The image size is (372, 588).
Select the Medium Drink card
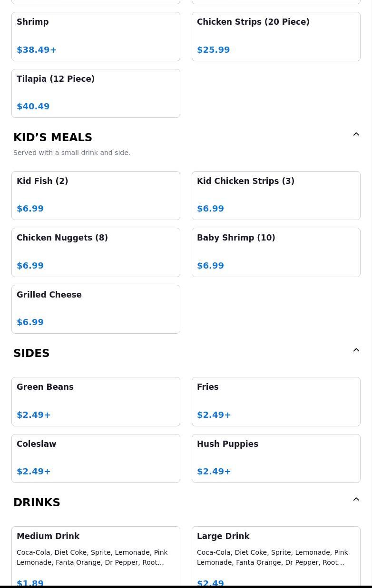(96, 556)
